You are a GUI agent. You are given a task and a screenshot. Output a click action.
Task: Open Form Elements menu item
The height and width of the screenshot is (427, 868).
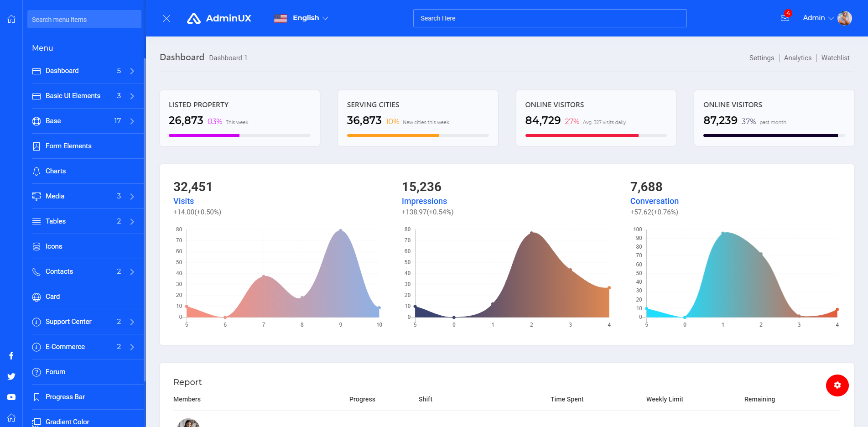click(x=87, y=146)
